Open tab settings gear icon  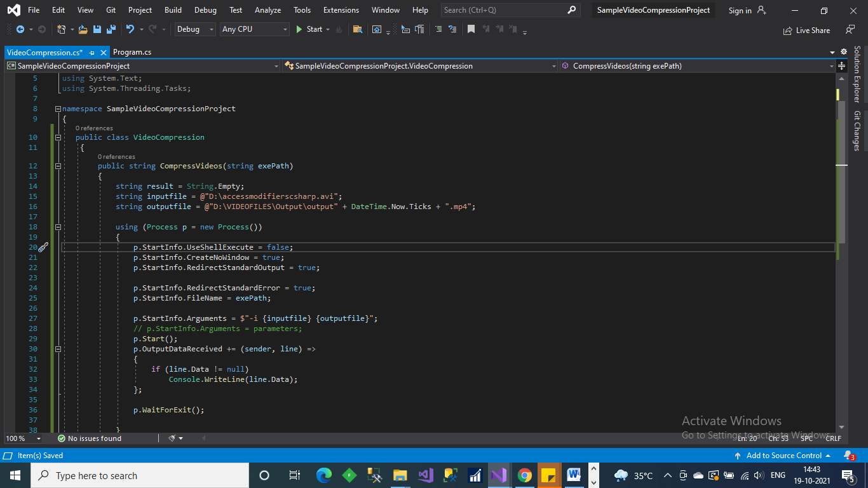click(844, 52)
